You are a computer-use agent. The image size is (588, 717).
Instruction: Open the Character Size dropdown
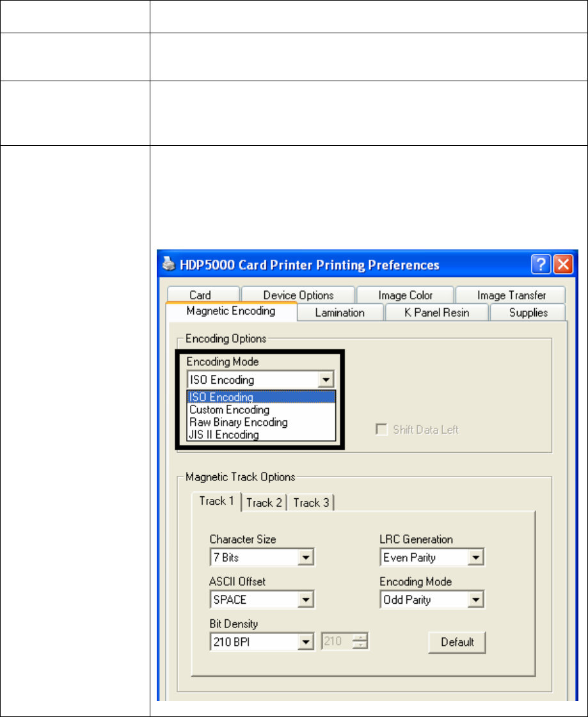tap(262, 557)
